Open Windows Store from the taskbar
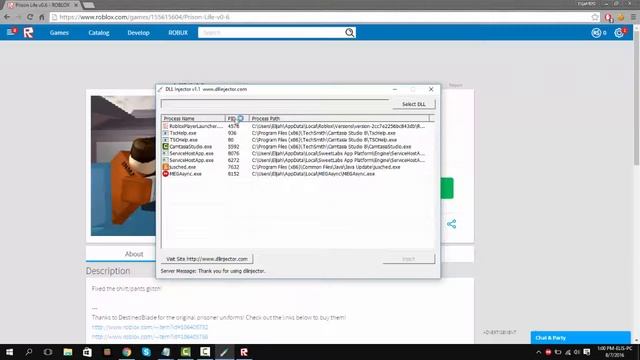This screenshot has height=360, width=640. [87, 352]
